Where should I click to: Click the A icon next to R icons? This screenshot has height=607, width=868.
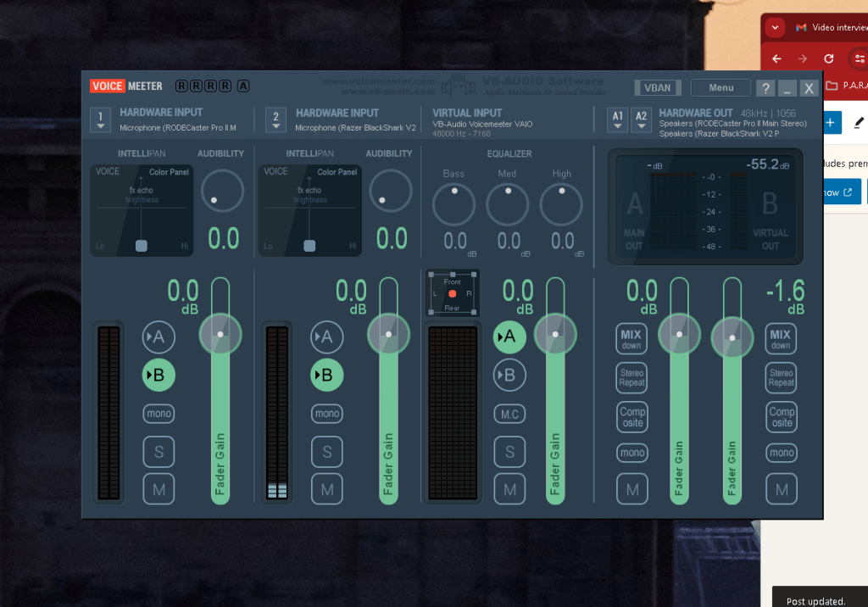point(243,86)
